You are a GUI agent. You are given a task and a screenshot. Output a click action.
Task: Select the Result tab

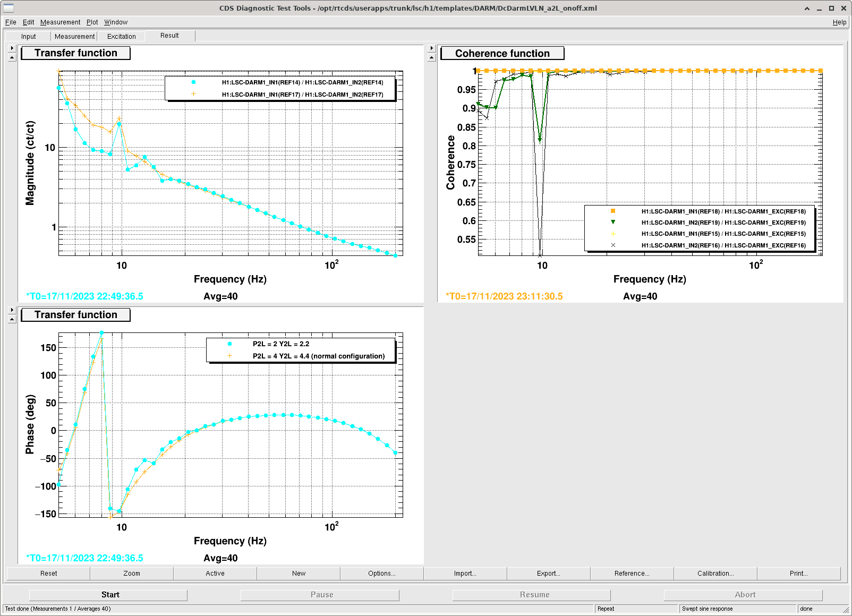click(169, 36)
